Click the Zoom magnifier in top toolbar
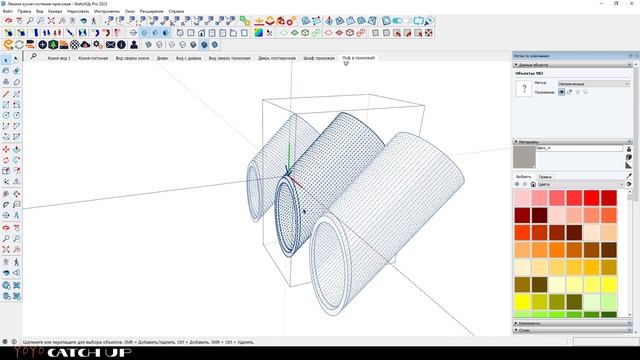This screenshot has width=640, height=360. [30, 20]
